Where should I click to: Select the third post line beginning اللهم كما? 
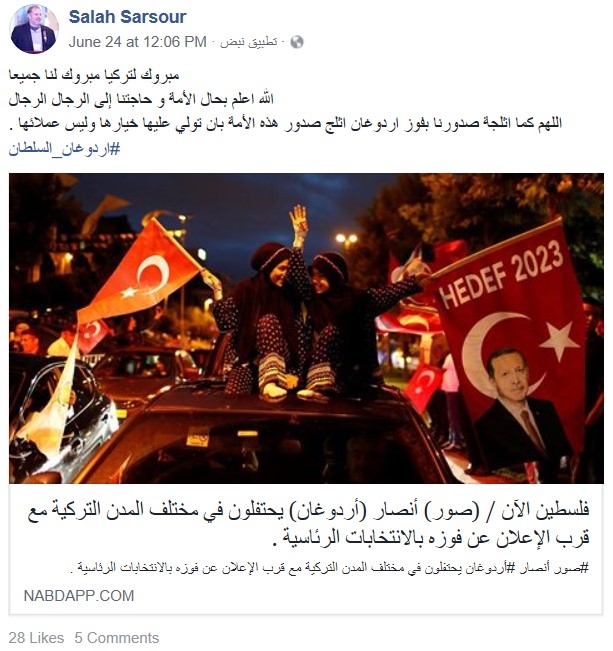[x=285, y=123]
